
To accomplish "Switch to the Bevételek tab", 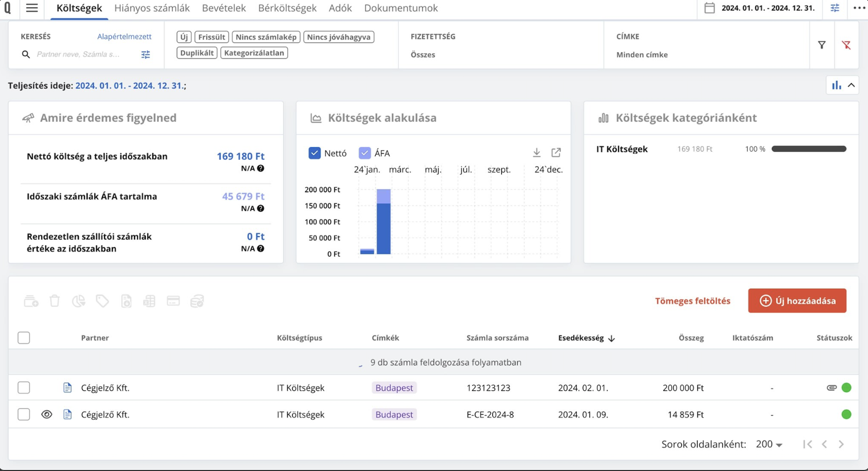I will pos(224,8).
